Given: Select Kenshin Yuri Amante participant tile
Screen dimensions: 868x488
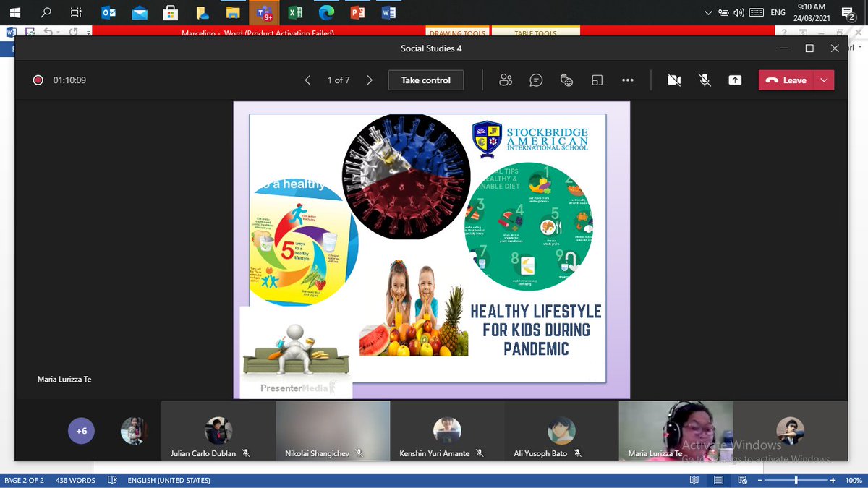Looking at the screenshot, I should 446,431.
